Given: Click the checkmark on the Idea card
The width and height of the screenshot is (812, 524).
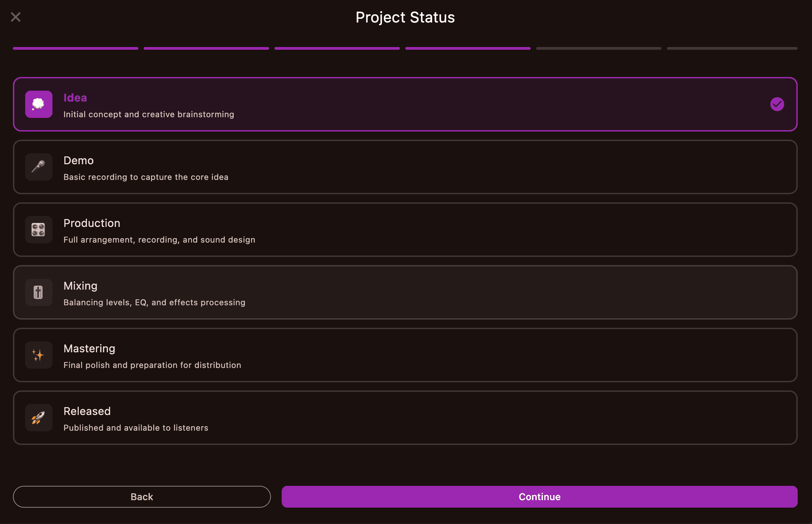Looking at the screenshot, I should click(777, 104).
